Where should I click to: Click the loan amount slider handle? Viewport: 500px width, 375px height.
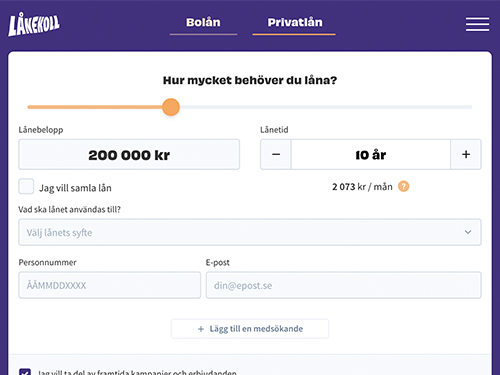tap(171, 107)
